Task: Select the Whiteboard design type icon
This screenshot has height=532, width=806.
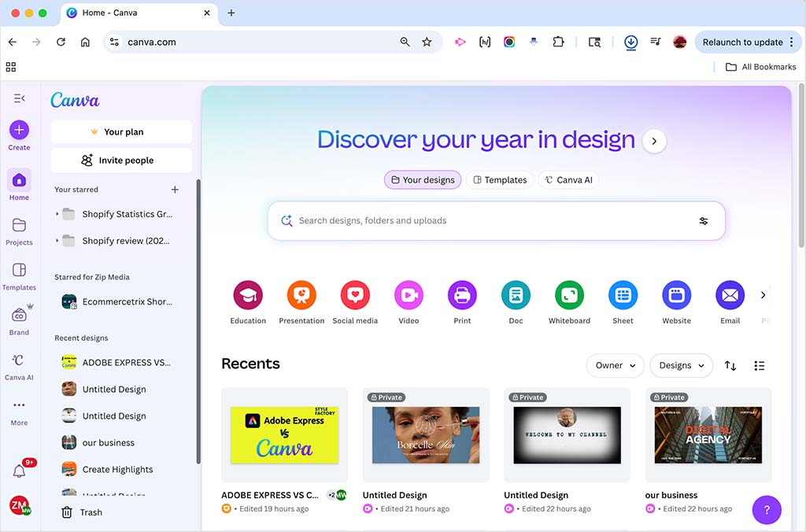Action: point(569,296)
